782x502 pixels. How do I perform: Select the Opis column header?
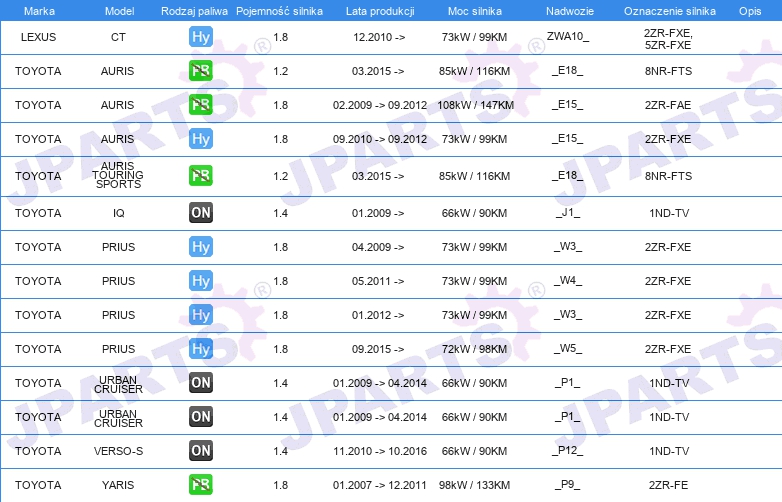[750, 11]
